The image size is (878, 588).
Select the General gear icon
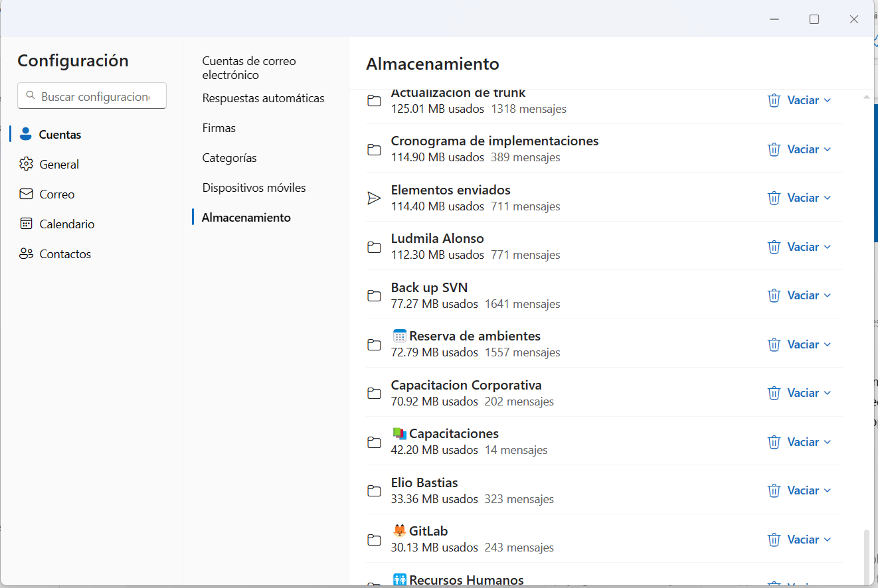tap(26, 164)
